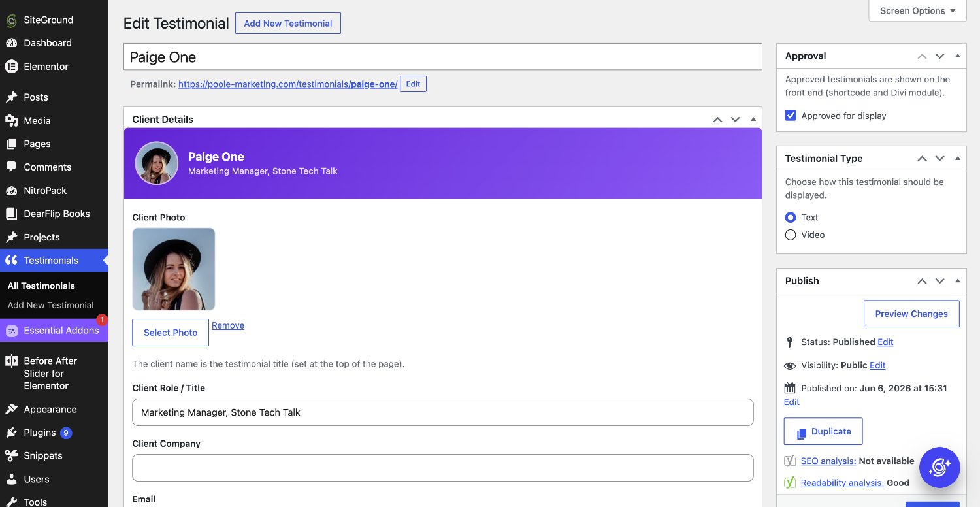The height and width of the screenshot is (507, 980).
Task: Click the testimonial title field
Action: coord(443,57)
